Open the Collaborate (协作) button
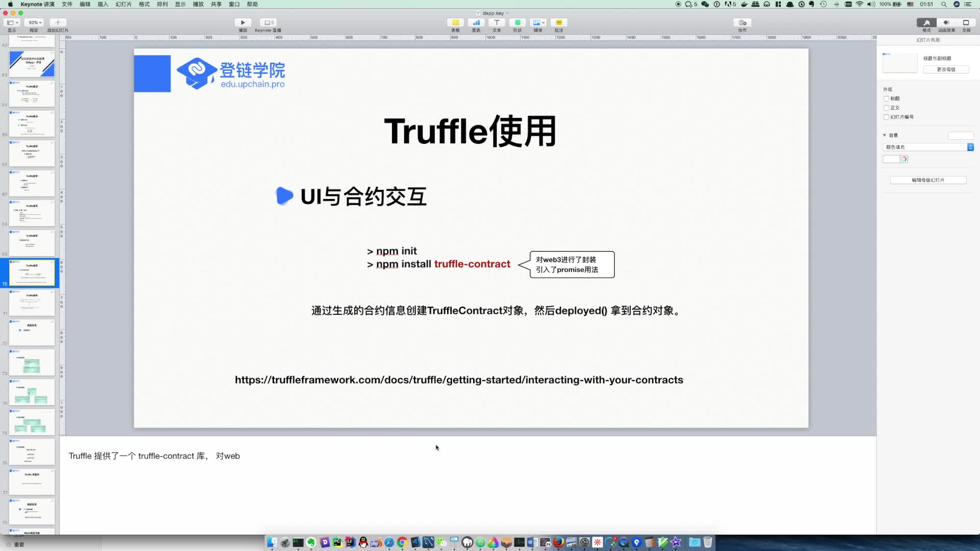Image resolution: width=980 pixels, height=551 pixels. [x=742, y=22]
